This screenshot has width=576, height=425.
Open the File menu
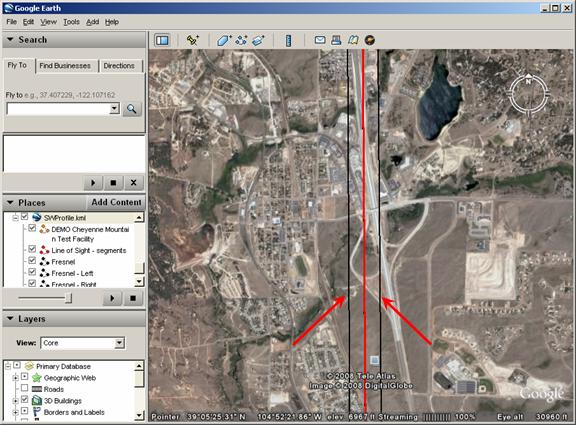point(11,22)
